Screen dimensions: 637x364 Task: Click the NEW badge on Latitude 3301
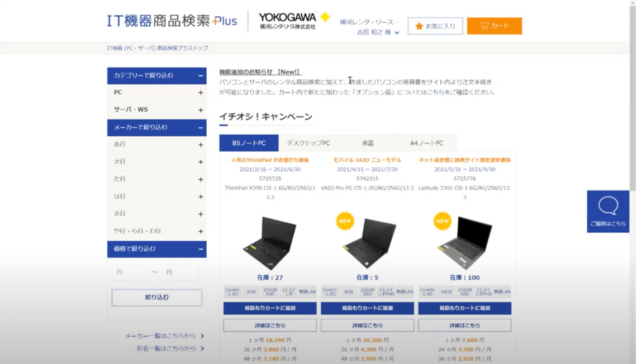443,221
